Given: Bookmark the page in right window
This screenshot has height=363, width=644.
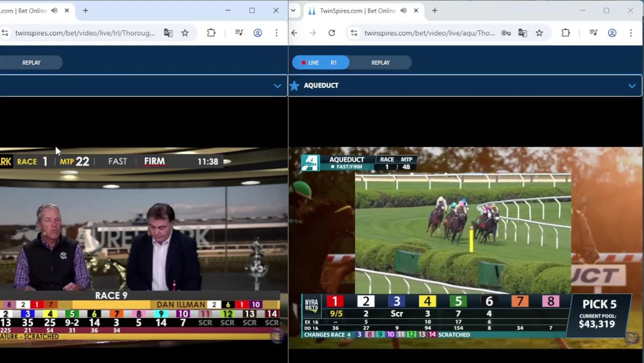Looking at the screenshot, I should [539, 33].
